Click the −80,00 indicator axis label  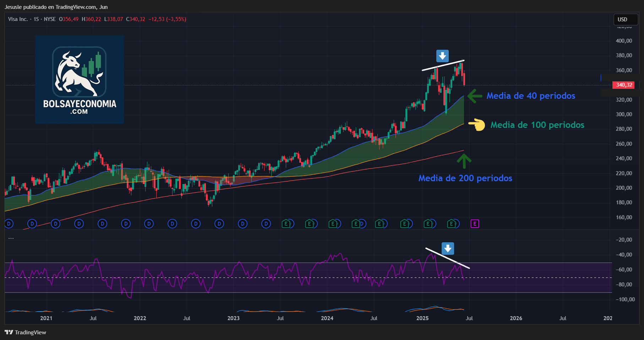tap(624, 285)
